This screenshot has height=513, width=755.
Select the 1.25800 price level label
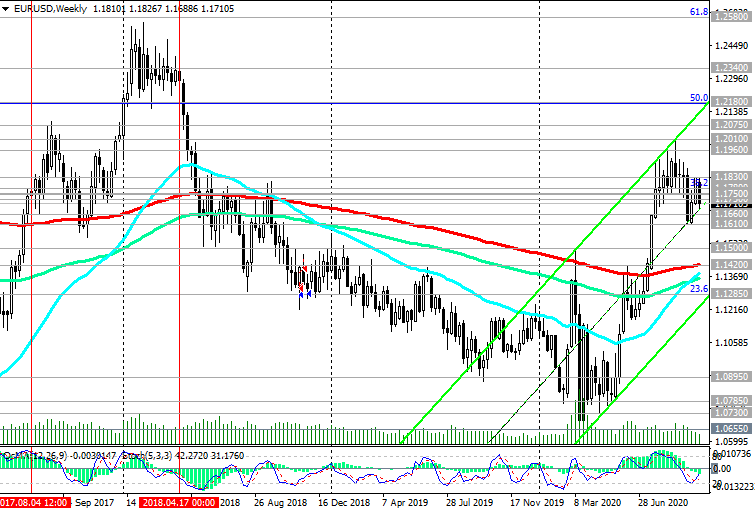click(x=732, y=17)
